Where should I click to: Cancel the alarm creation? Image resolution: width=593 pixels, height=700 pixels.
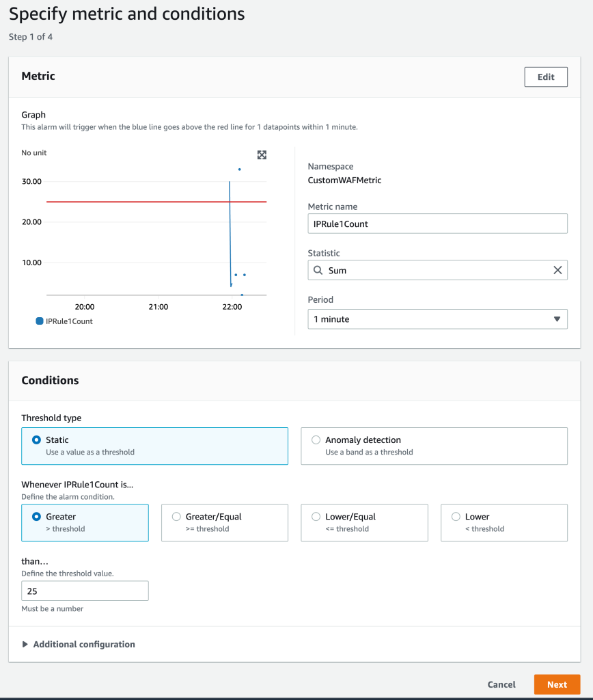coord(501,684)
